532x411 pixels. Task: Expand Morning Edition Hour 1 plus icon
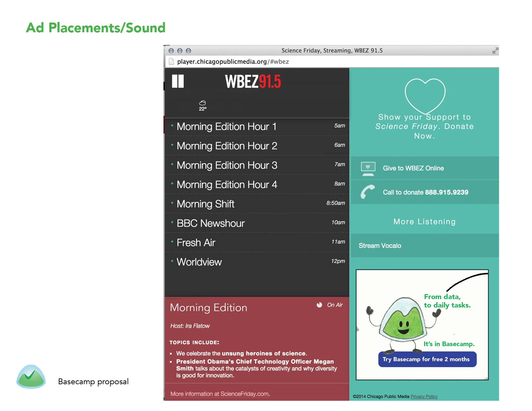172,125
